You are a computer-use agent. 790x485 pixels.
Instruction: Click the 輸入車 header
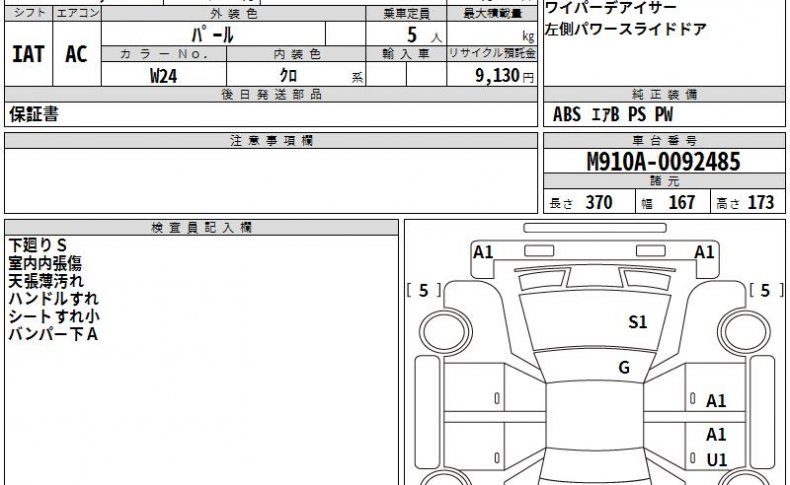[x=406, y=54]
